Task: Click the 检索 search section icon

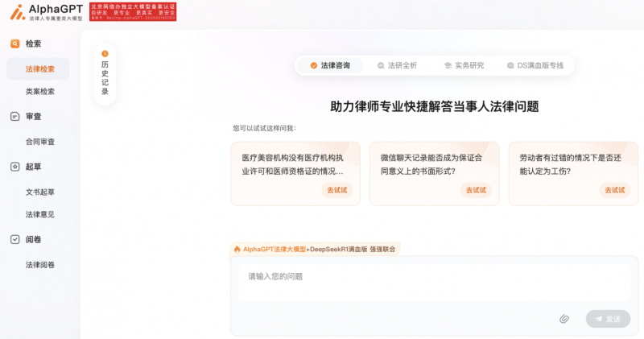Action: coord(14,43)
